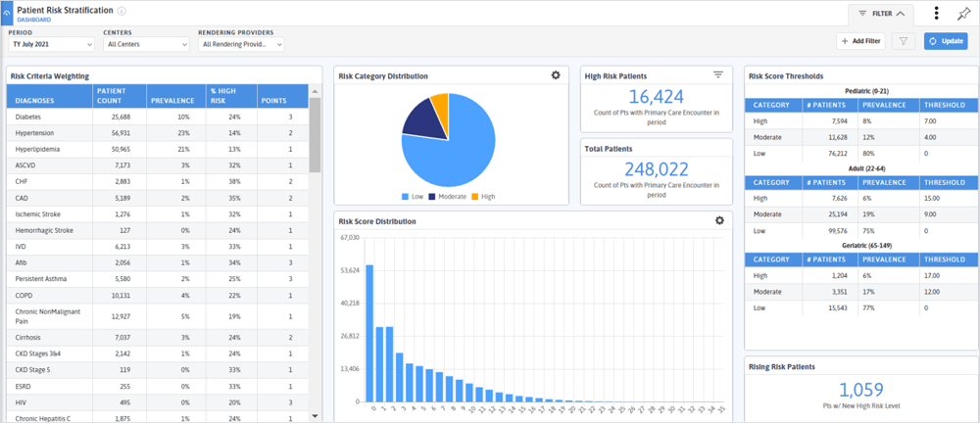Select the ASCVD row
Viewport: 980px width, 423px height.
pyautogui.click(x=158, y=165)
